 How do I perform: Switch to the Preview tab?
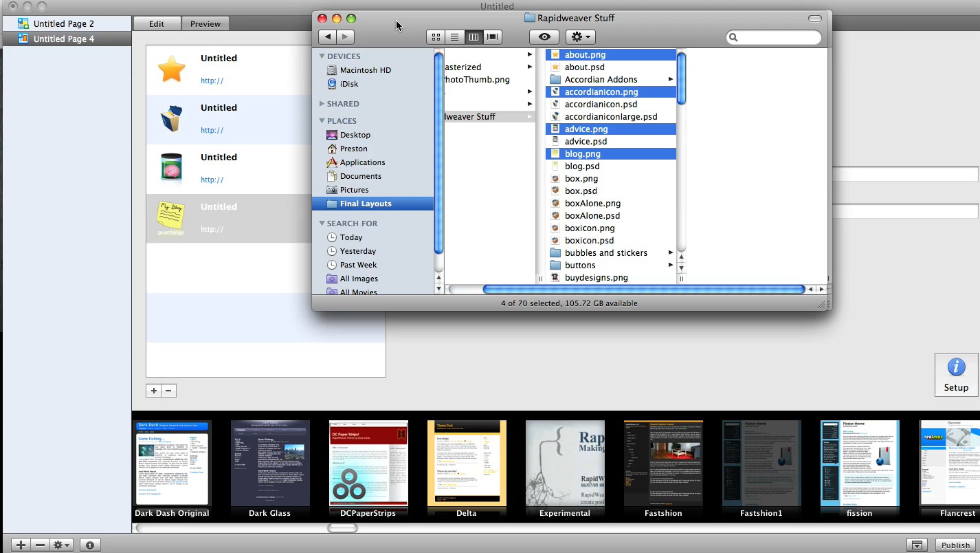click(205, 23)
